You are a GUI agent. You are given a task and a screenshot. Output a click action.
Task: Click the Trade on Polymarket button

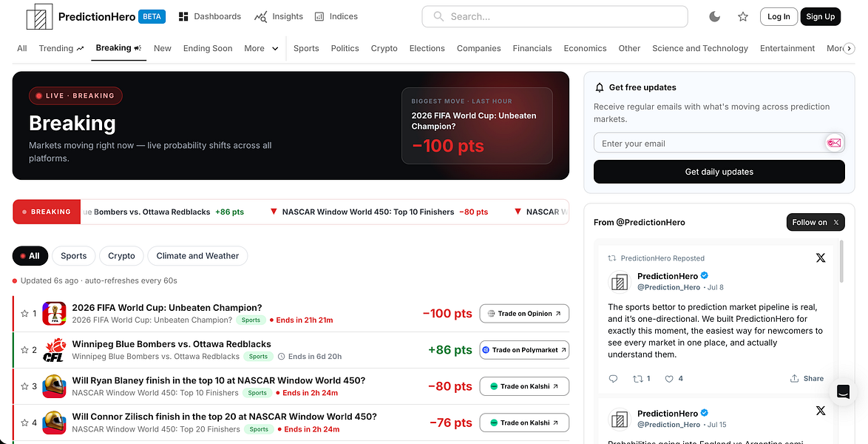[524, 350]
